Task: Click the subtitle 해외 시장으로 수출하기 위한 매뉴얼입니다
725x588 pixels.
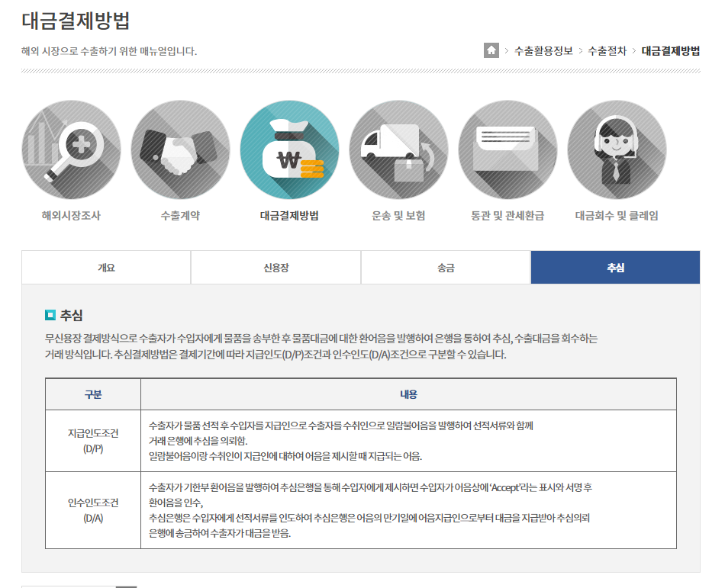Action: [x=109, y=51]
